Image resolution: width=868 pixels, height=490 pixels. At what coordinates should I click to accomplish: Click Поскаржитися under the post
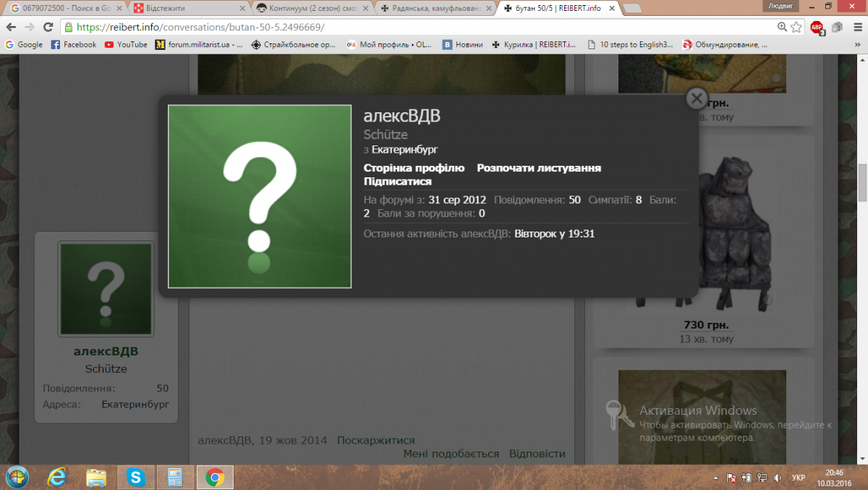(376, 440)
